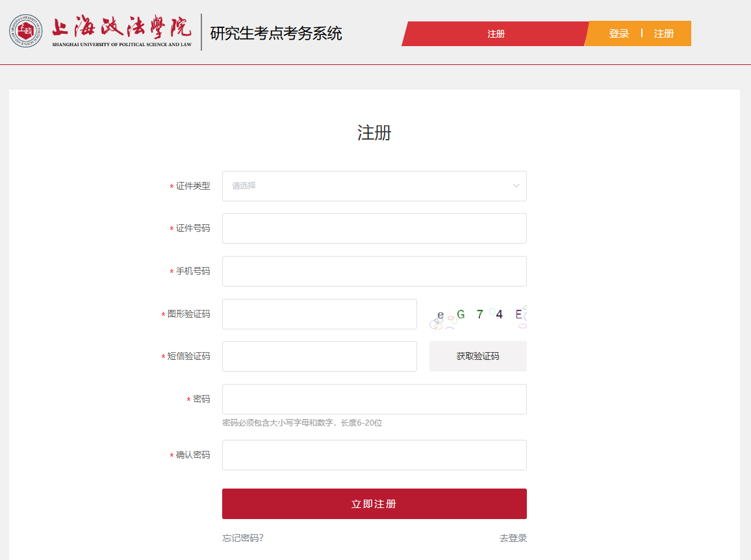Refresh the graphic captcha image

(x=477, y=315)
